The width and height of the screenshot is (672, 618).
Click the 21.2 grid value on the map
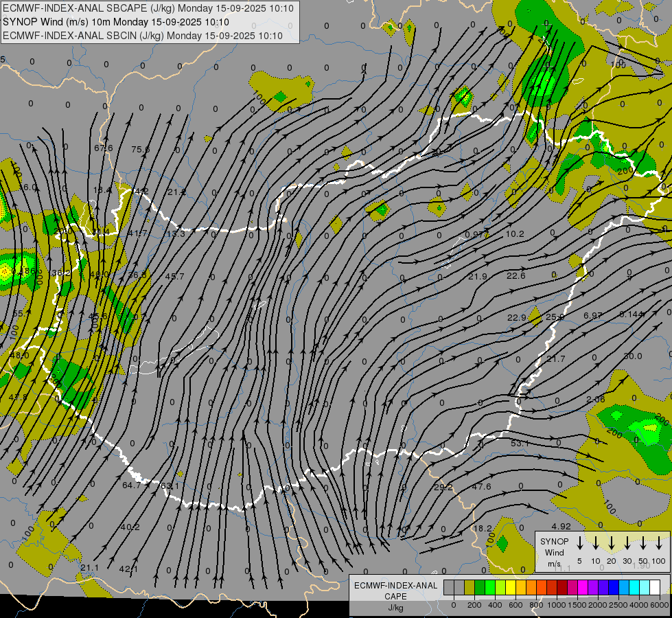pos(176,192)
